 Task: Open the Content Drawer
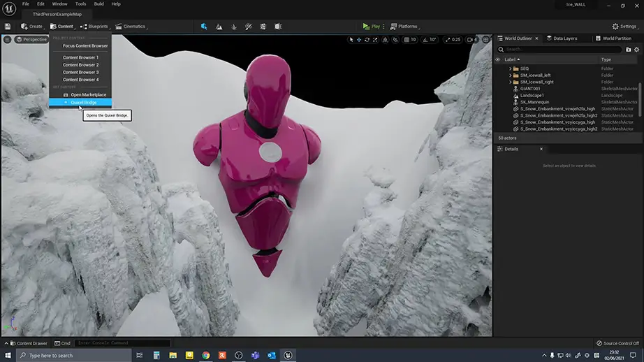click(28, 343)
